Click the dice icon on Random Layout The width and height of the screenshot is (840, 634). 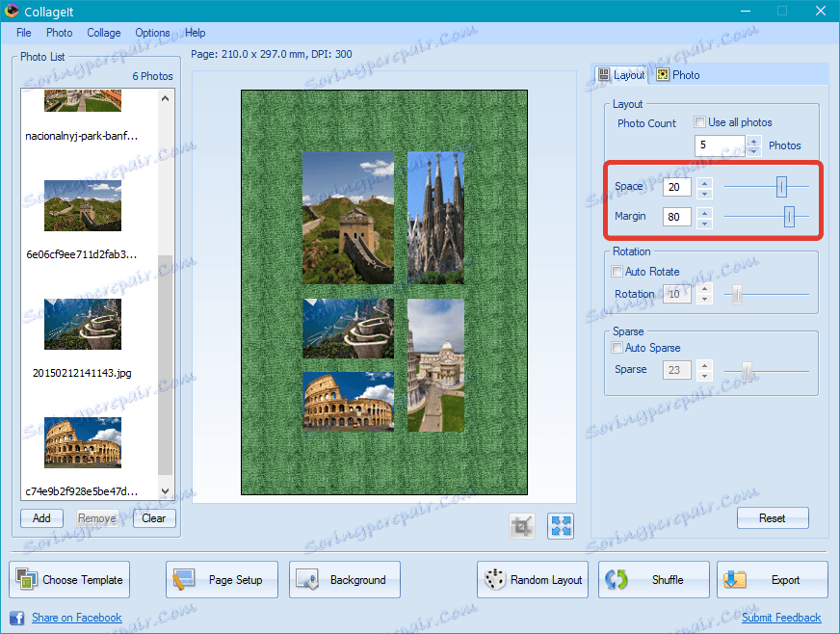tap(494, 579)
